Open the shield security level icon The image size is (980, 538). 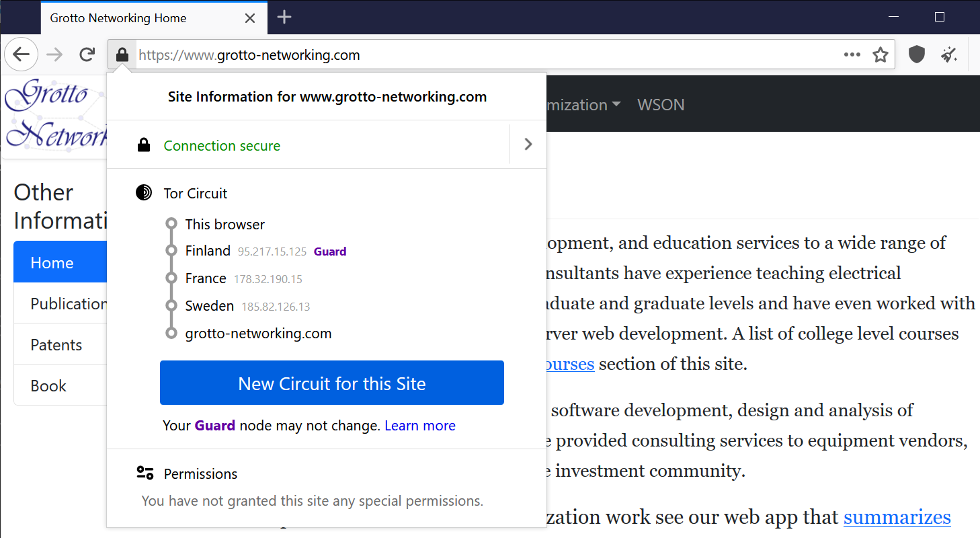coord(917,55)
